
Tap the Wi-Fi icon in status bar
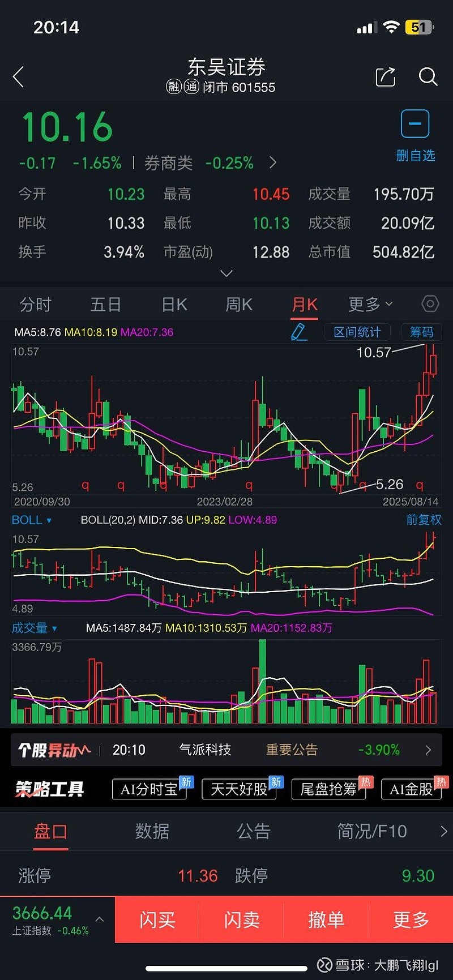coord(391,27)
